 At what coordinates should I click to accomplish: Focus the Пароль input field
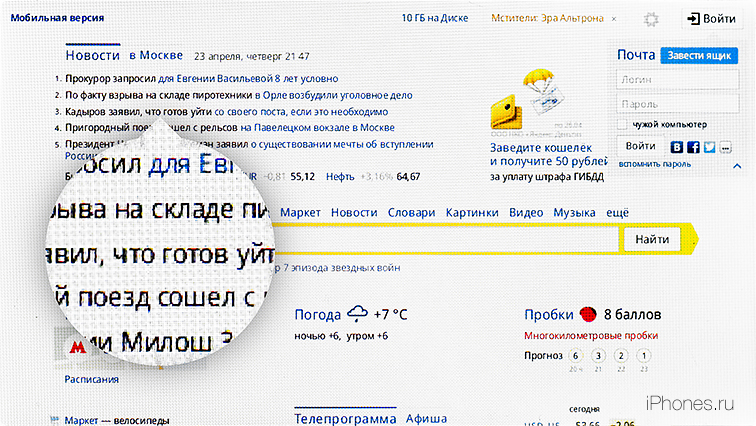tap(677, 104)
